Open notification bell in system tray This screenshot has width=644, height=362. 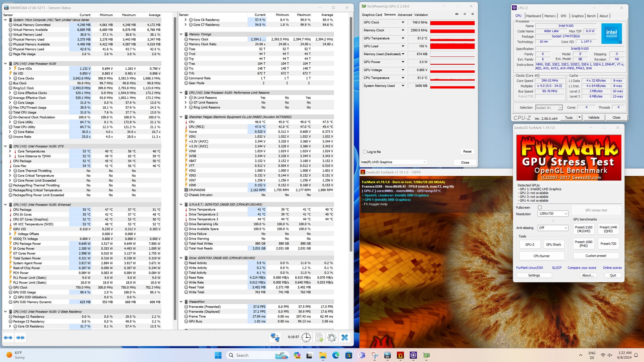(636, 355)
